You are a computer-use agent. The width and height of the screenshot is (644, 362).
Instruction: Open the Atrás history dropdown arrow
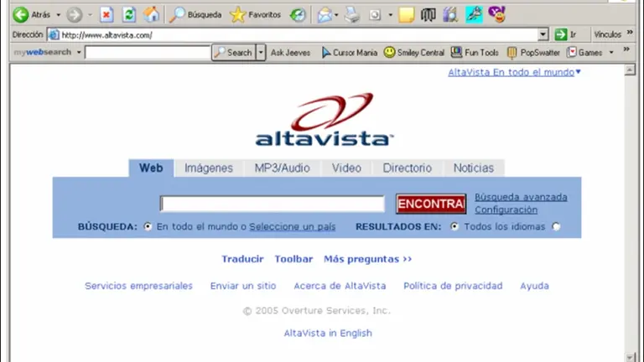(x=59, y=15)
